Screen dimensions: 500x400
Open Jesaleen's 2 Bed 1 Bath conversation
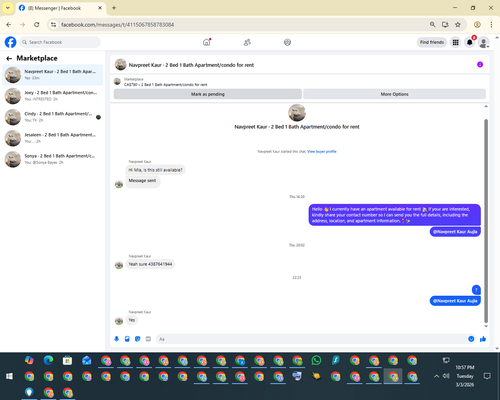53,138
